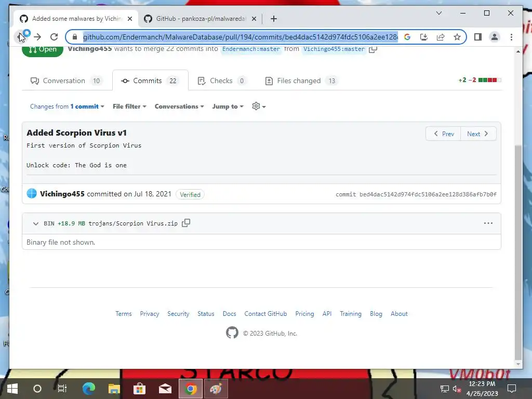Collapse the Scorpion Virus.zip file diff
This screenshot has width=532, height=399.
point(36,223)
